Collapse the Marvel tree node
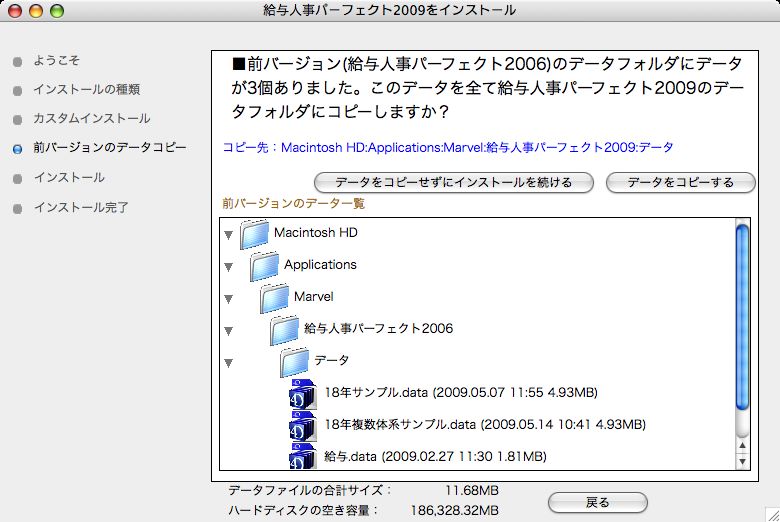 pyautogui.click(x=228, y=299)
